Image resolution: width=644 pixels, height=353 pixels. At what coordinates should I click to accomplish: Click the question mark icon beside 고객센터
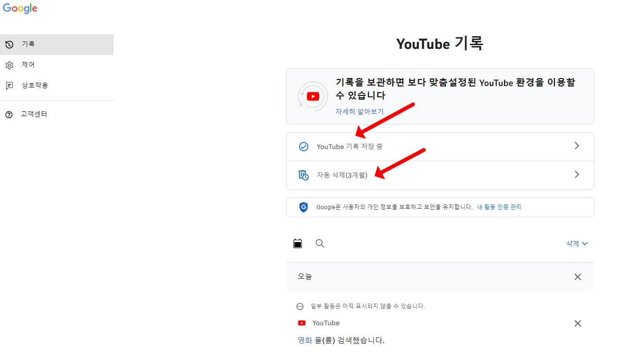9,115
